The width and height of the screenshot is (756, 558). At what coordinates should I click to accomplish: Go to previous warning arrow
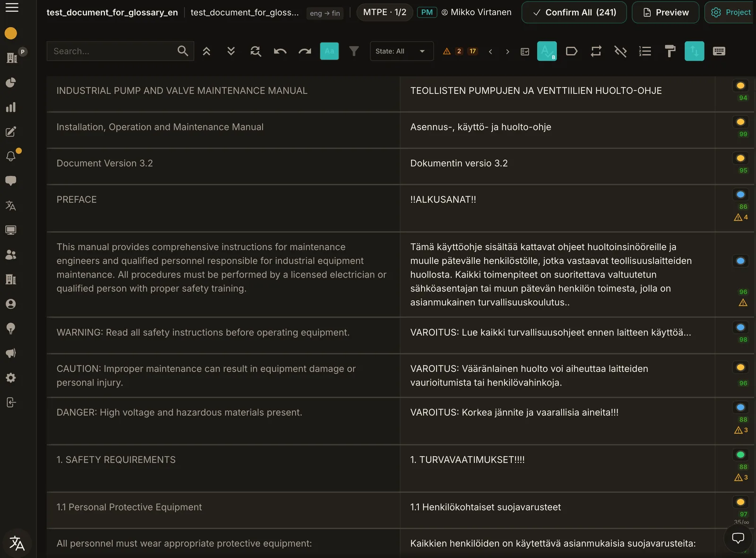(x=490, y=52)
